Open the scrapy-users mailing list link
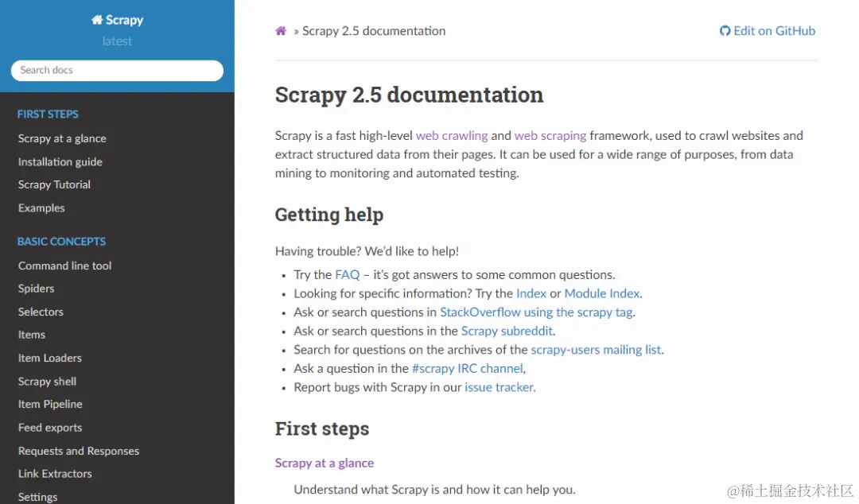 coord(596,350)
